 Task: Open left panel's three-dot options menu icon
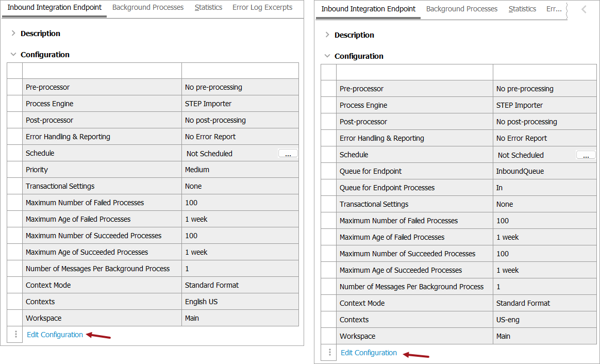pyautogui.click(x=15, y=334)
